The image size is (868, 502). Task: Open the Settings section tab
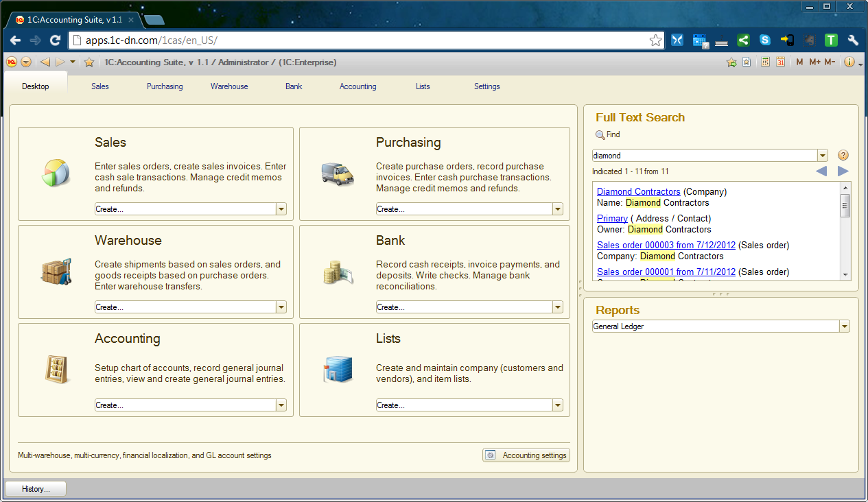click(x=487, y=86)
